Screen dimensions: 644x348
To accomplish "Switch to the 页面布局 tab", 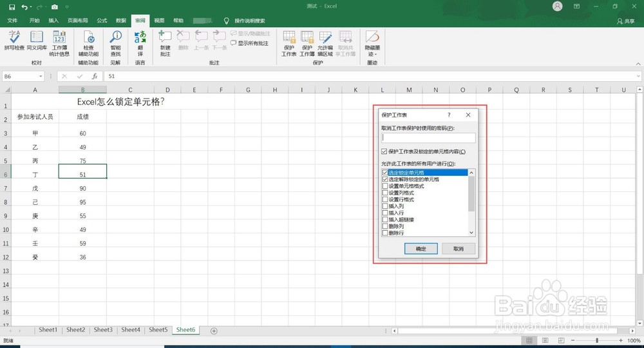I will (x=78, y=21).
